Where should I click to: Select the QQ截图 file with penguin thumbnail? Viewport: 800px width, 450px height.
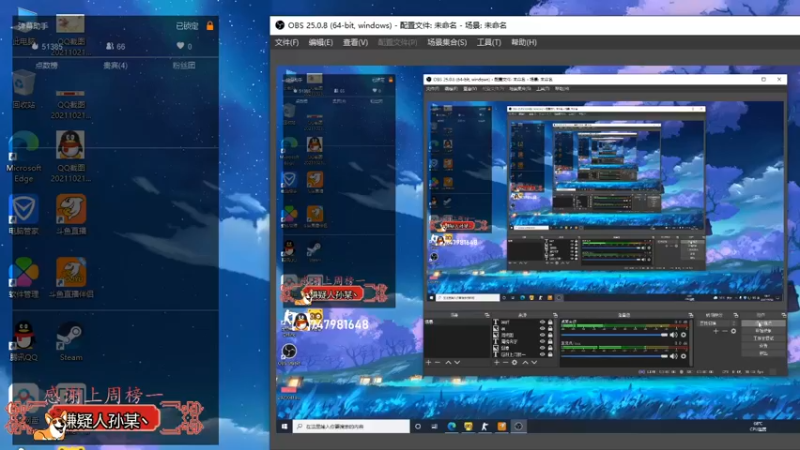(70, 157)
